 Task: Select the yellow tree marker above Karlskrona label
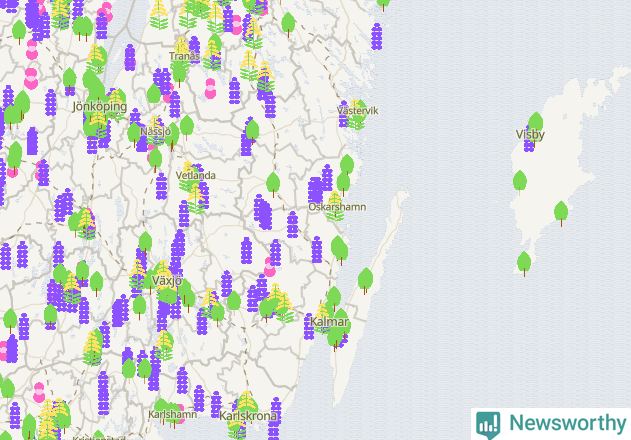(x=247, y=403)
